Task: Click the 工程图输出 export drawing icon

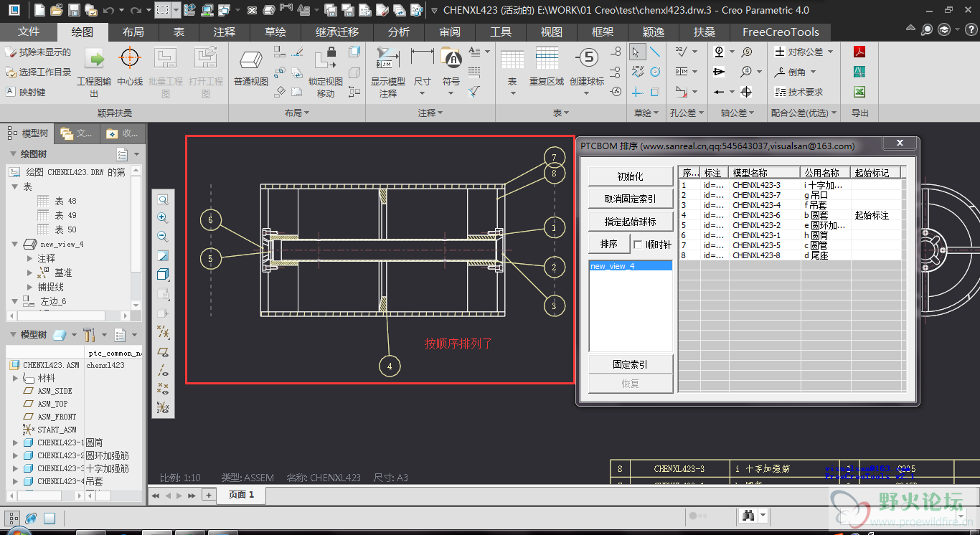Action: [95, 59]
